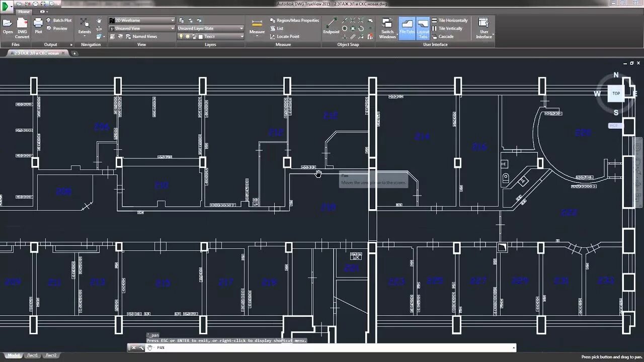Launch DWG Convert tool
Image resolution: width=644 pixels, height=362 pixels.
coord(22,28)
